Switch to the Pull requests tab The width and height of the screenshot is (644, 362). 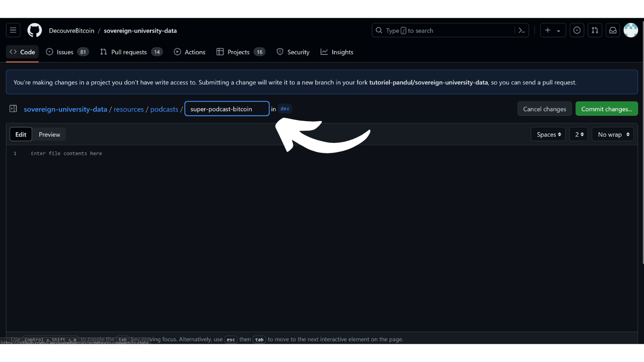[131, 52]
